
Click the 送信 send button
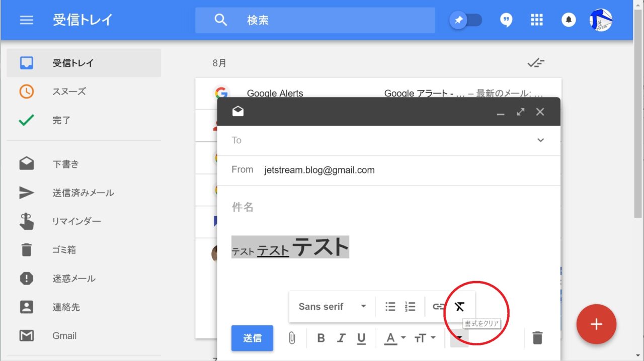pos(252,338)
